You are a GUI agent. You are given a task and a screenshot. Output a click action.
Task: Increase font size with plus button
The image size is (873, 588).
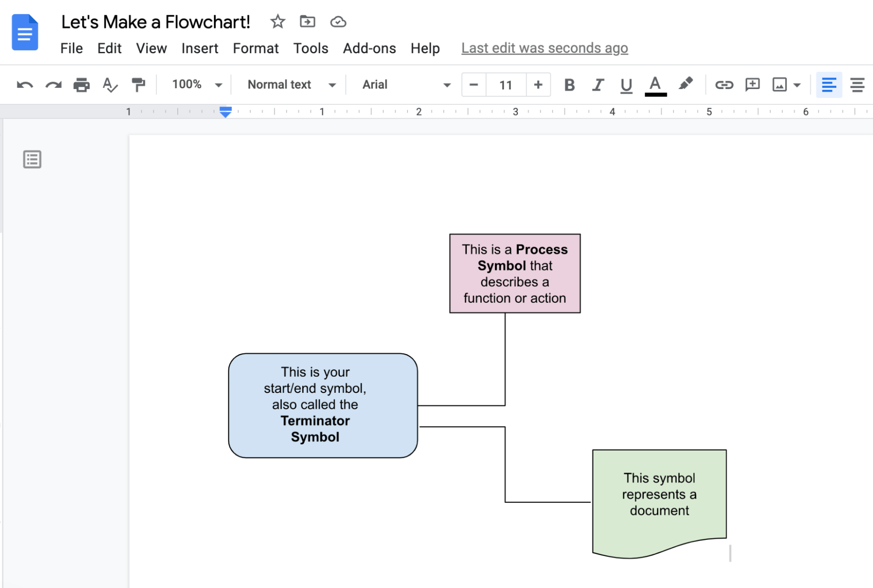pos(538,85)
